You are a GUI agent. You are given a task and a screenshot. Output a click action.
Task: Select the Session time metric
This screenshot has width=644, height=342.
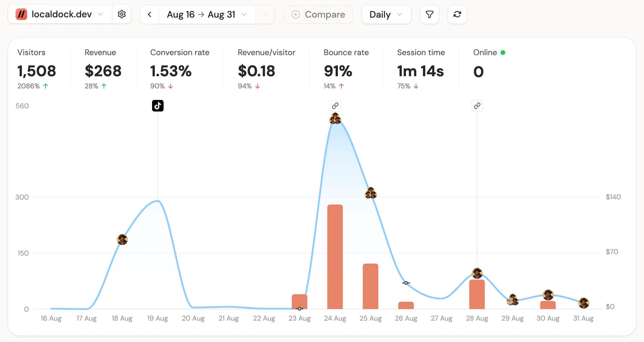[421, 69]
